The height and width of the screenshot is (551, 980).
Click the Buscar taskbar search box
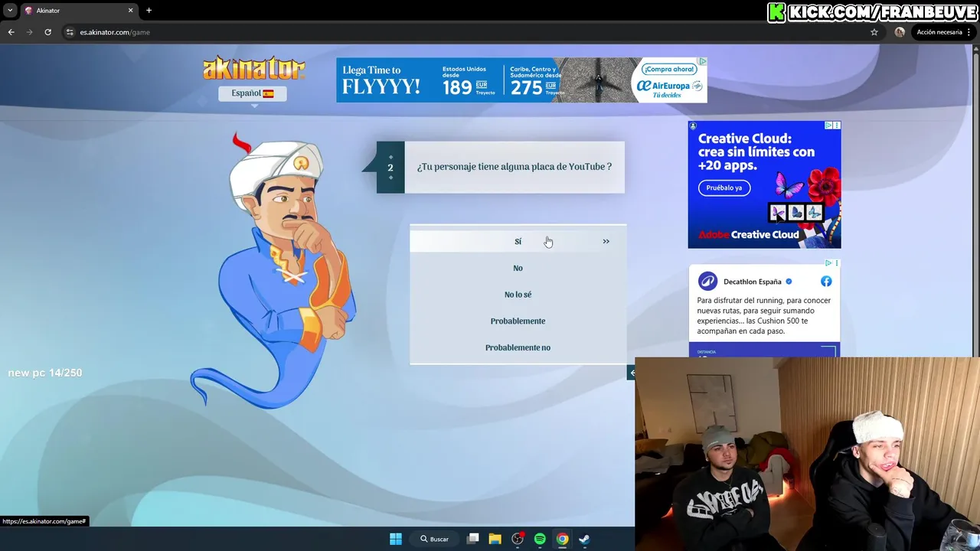pos(434,539)
